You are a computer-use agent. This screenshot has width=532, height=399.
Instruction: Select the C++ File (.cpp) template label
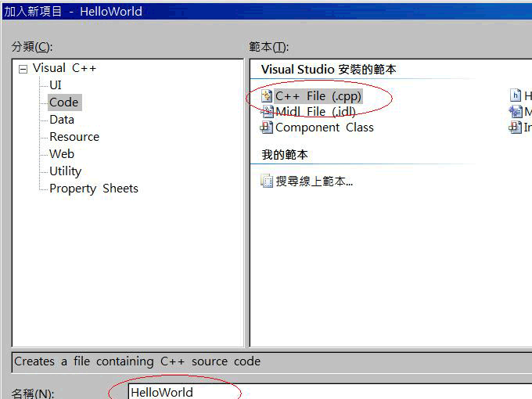click(x=318, y=96)
